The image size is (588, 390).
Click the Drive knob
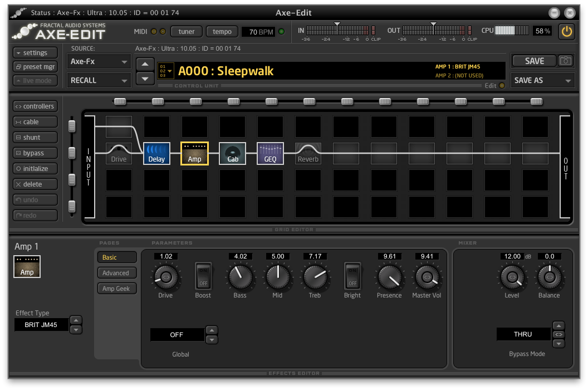click(165, 277)
